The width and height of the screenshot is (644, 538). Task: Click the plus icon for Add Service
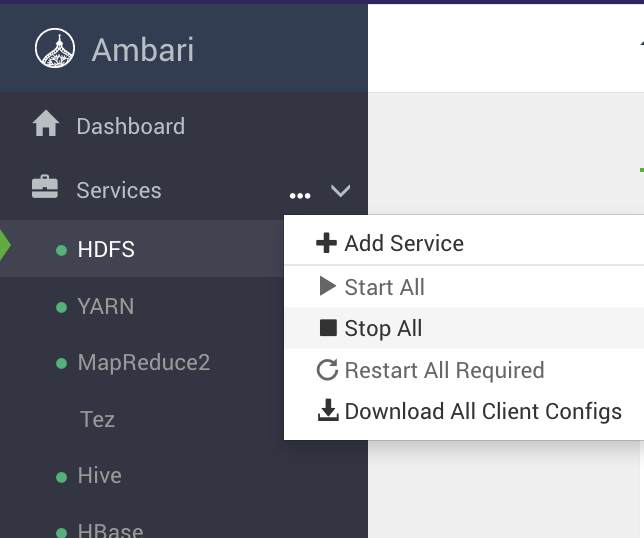click(327, 243)
